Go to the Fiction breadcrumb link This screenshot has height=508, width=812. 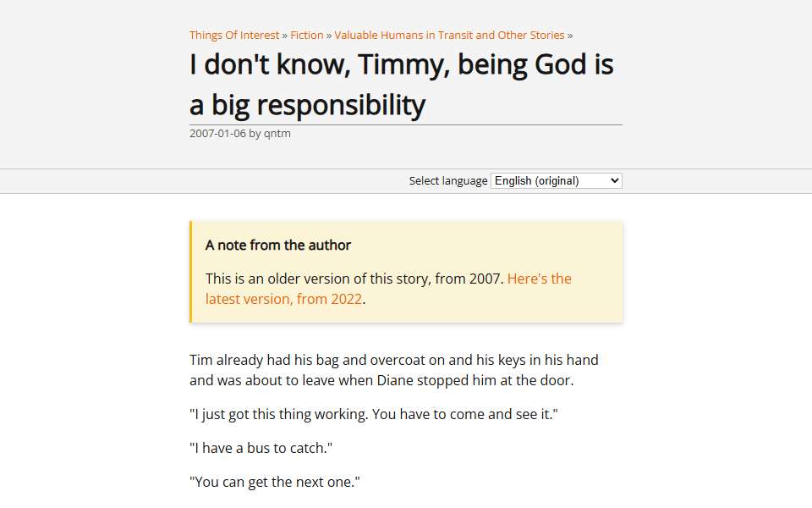pyautogui.click(x=306, y=36)
